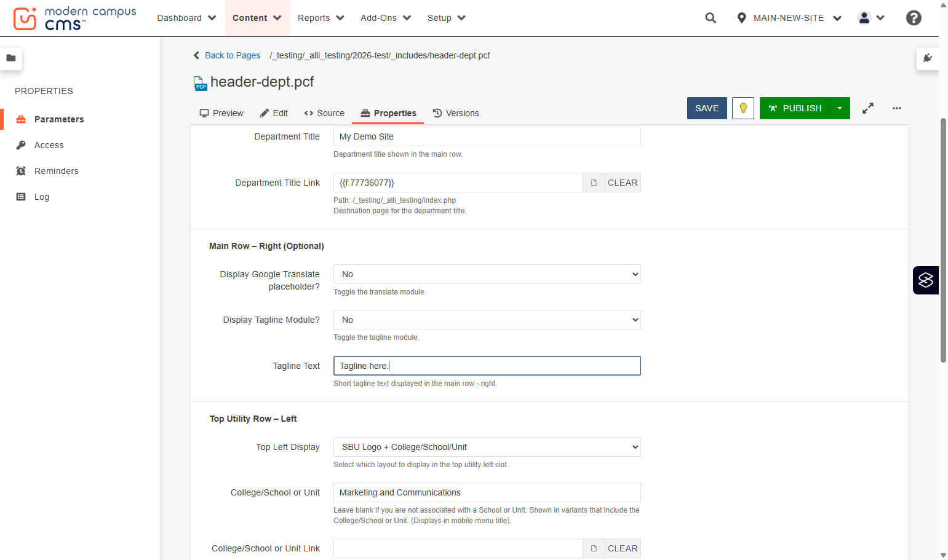Open the help question mark icon
Viewport: 948px width, 560px height.
tap(914, 18)
